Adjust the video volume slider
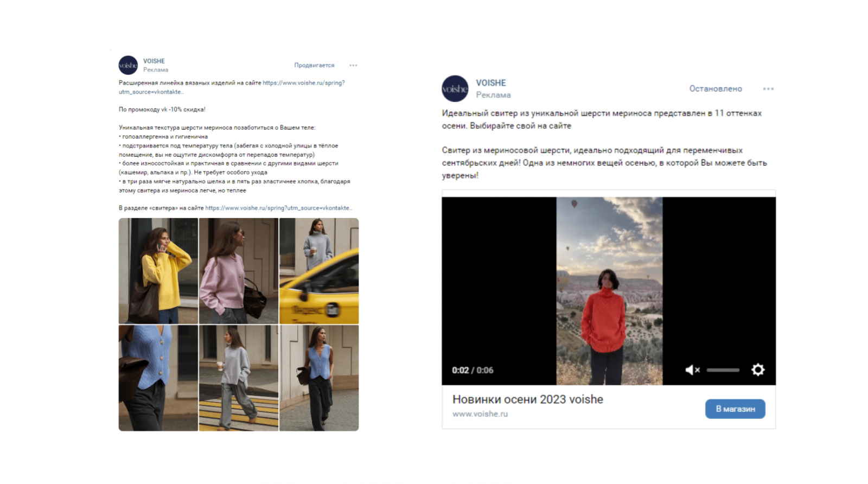The width and height of the screenshot is (868, 484). pyautogui.click(x=723, y=370)
